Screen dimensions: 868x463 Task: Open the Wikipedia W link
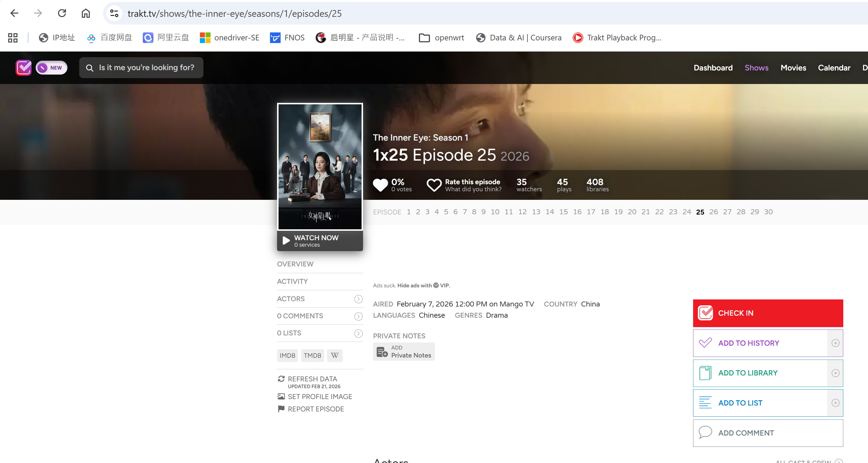(x=334, y=355)
